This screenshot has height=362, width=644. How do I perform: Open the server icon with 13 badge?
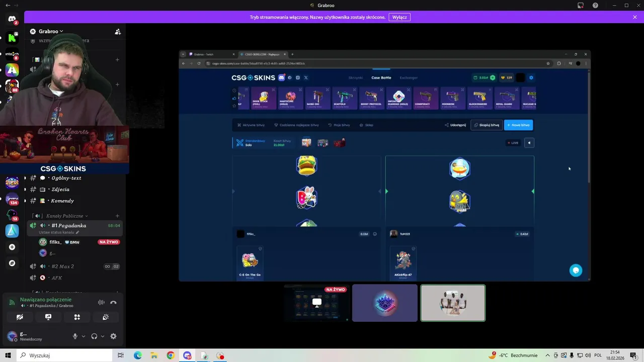coord(12,215)
